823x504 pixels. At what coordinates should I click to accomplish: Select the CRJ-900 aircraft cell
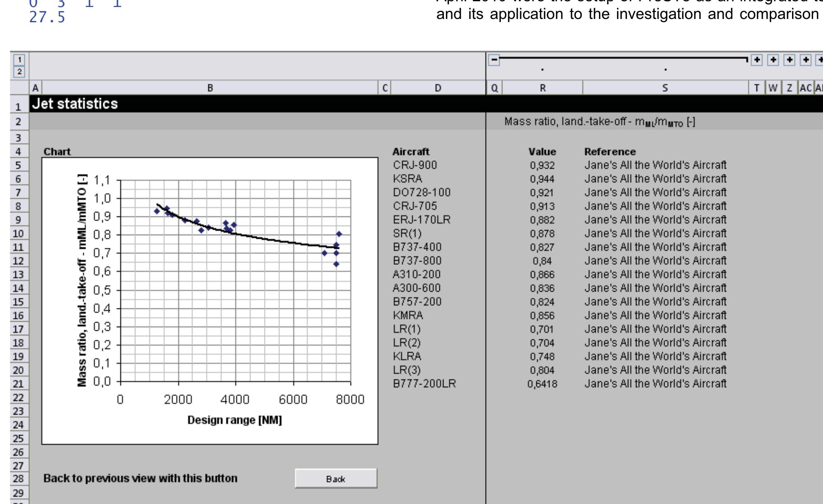coord(415,165)
